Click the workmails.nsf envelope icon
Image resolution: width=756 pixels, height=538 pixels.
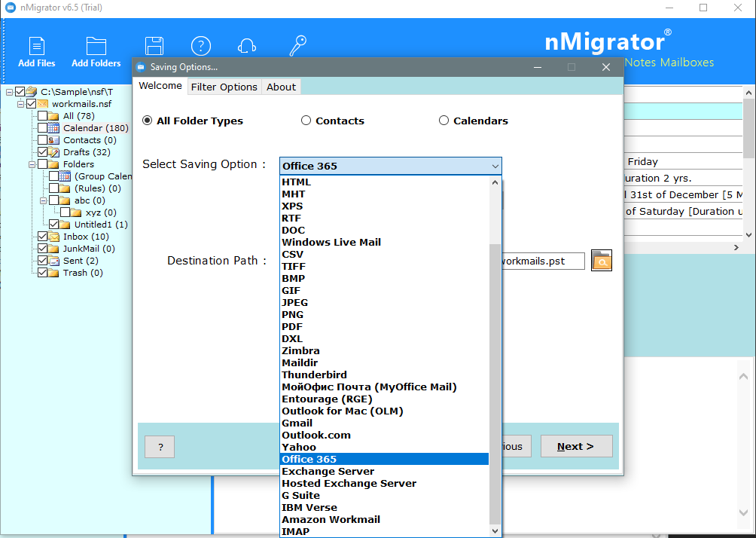(42, 104)
